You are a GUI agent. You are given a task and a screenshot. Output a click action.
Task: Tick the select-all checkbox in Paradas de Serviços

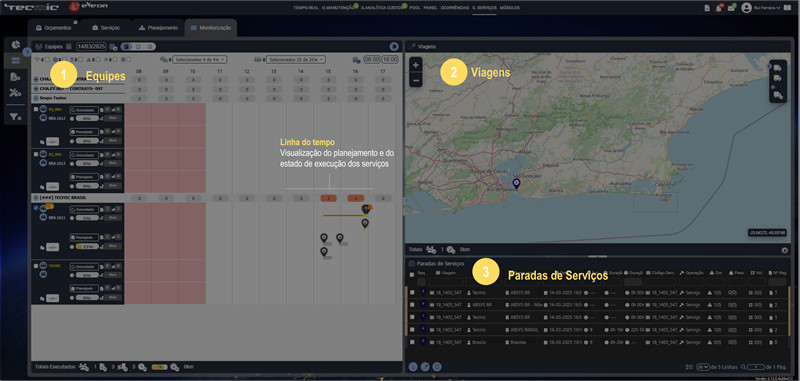click(412, 274)
